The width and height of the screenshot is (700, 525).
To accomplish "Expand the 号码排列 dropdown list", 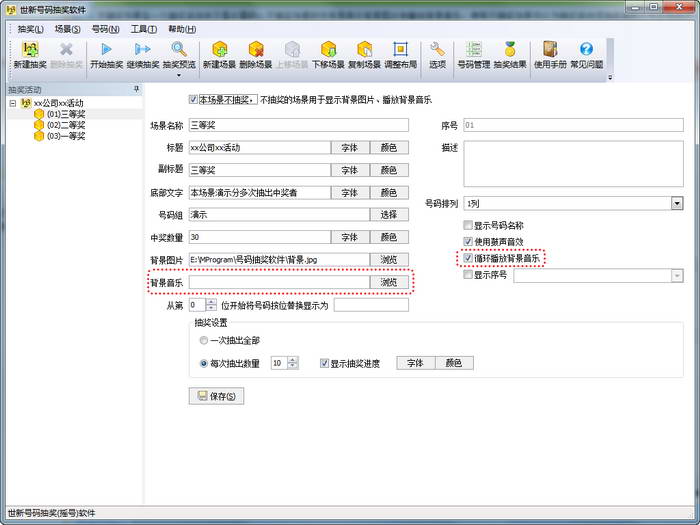I will (x=677, y=203).
